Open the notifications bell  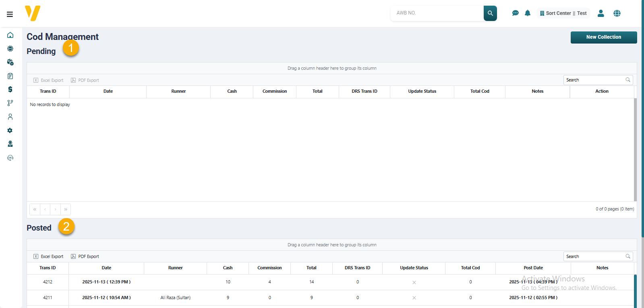(x=528, y=13)
